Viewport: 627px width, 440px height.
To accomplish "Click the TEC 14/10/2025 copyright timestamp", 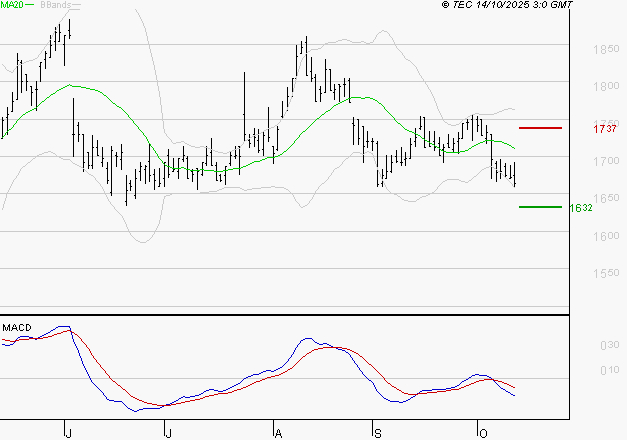I will coord(507,5).
